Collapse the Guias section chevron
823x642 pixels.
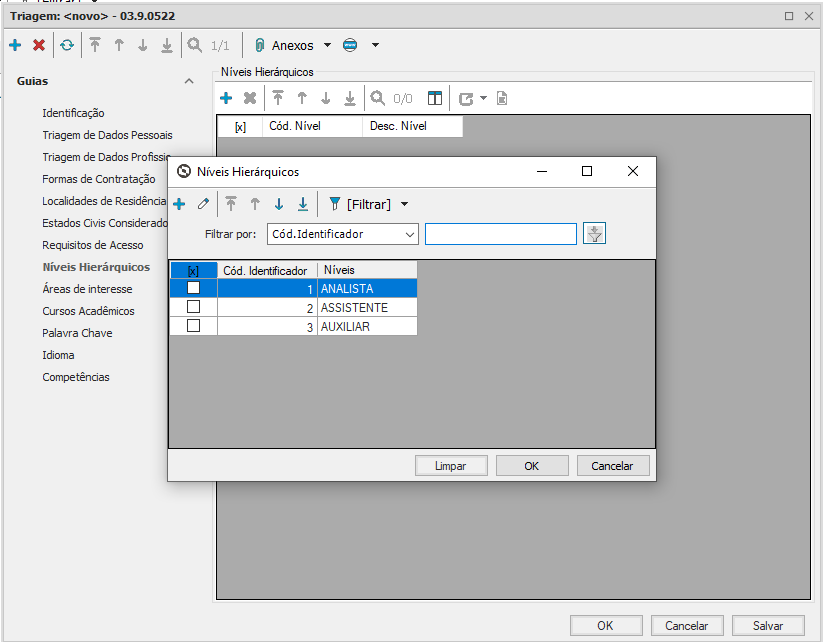(x=188, y=81)
